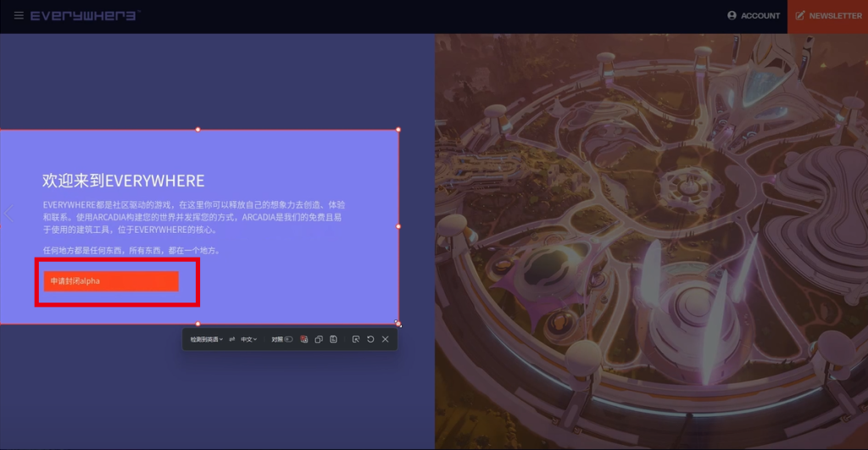Reset the translation with the undo icon
The width and height of the screenshot is (868, 450).
click(x=370, y=339)
